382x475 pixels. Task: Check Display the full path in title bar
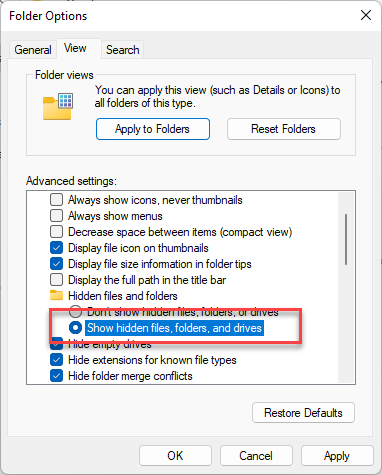coord(56,280)
